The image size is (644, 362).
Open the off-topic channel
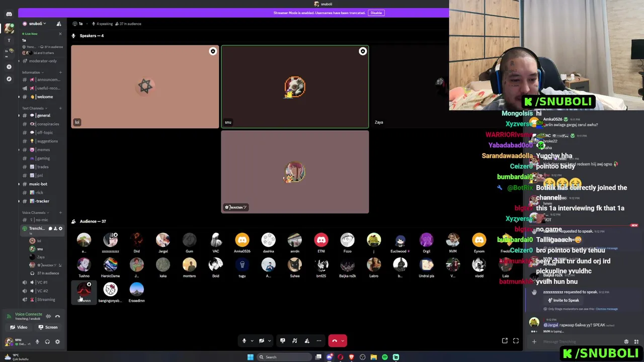tap(42, 132)
